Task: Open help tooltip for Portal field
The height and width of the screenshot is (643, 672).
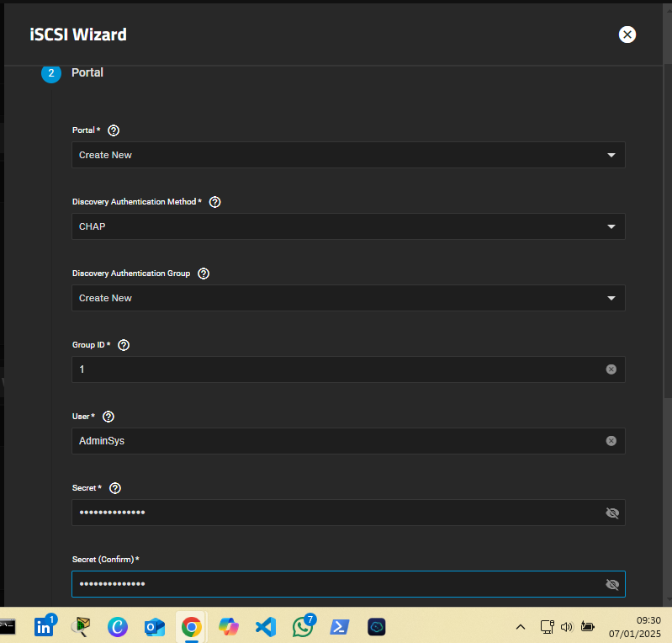Action: tap(114, 130)
